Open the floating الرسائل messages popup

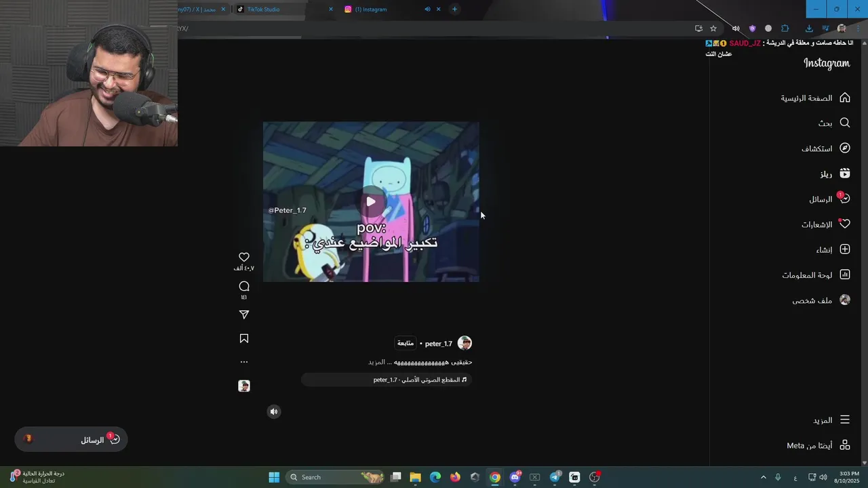point(71,440)
